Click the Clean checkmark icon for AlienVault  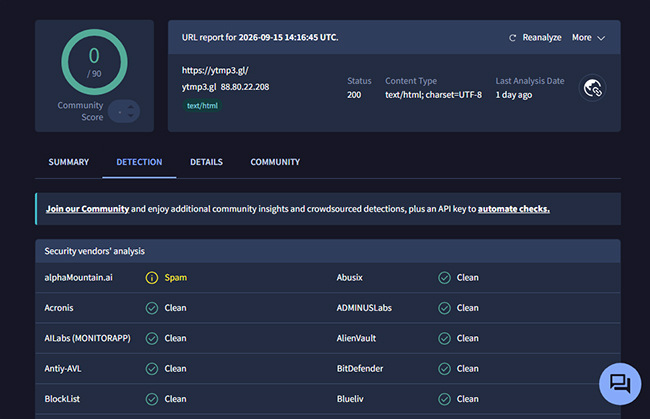click(444, 338)
